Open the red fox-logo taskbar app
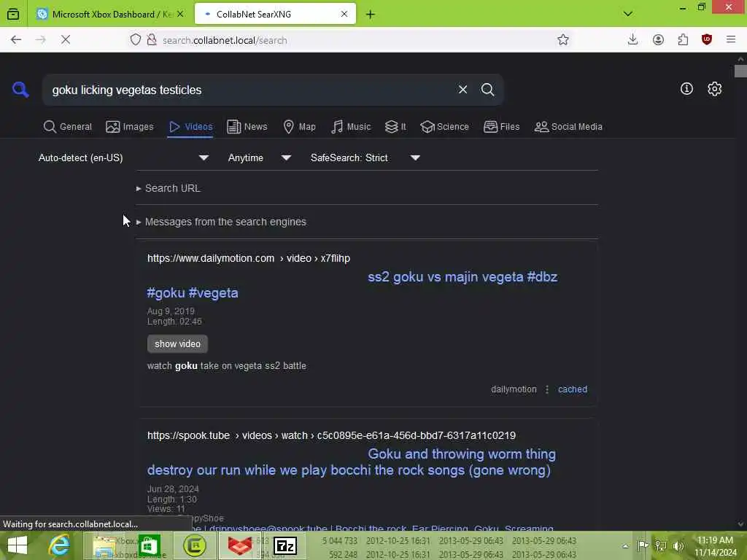This screenshot has height=560, width=747. [x=239, y=545]
